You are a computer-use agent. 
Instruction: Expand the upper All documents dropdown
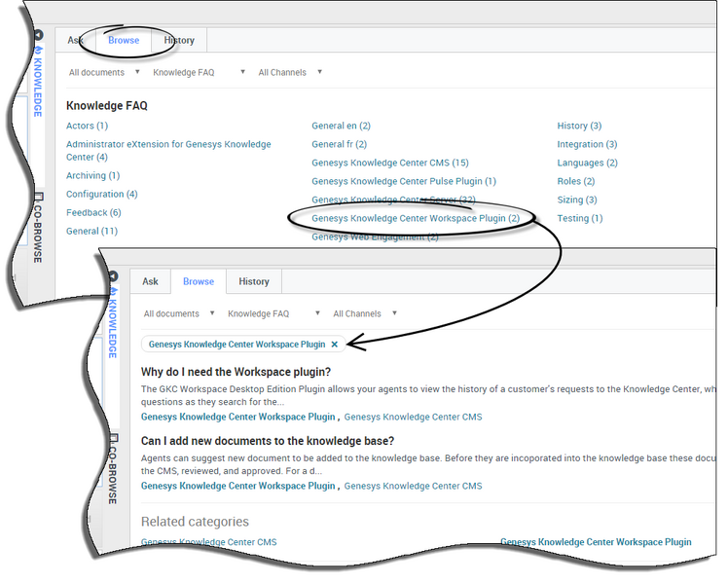click(x=104, y=72)
